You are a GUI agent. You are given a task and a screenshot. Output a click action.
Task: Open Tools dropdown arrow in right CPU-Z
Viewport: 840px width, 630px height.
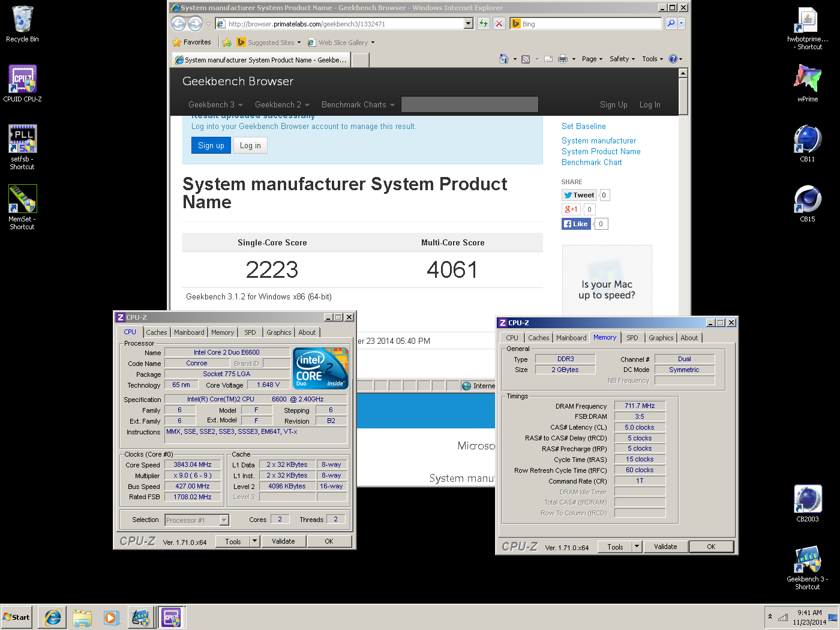(637, 547)
